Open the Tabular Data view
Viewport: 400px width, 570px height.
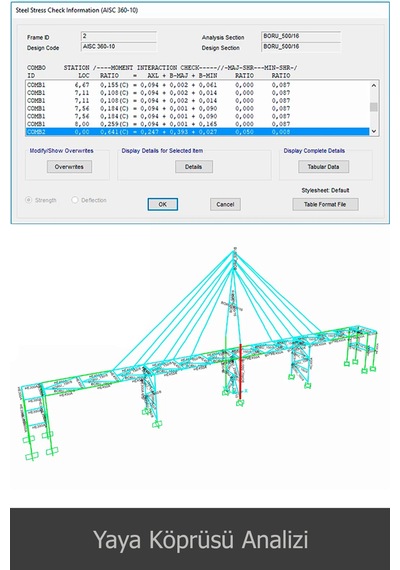pos(323,167)
